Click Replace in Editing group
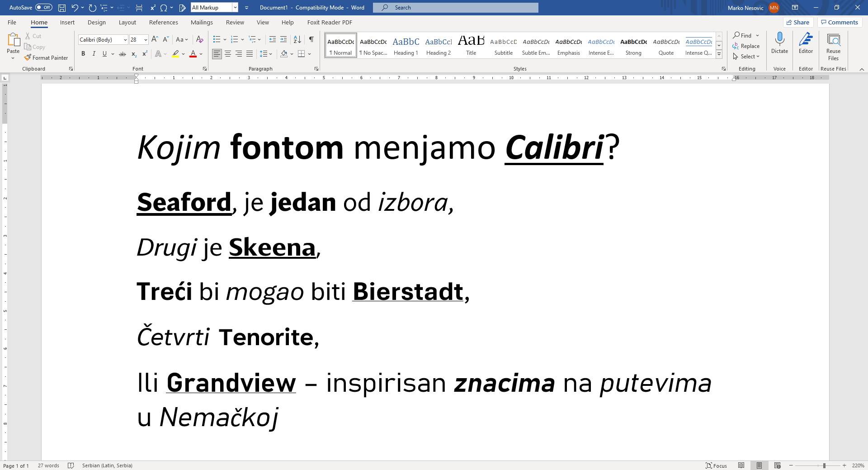 pos(746,46)
